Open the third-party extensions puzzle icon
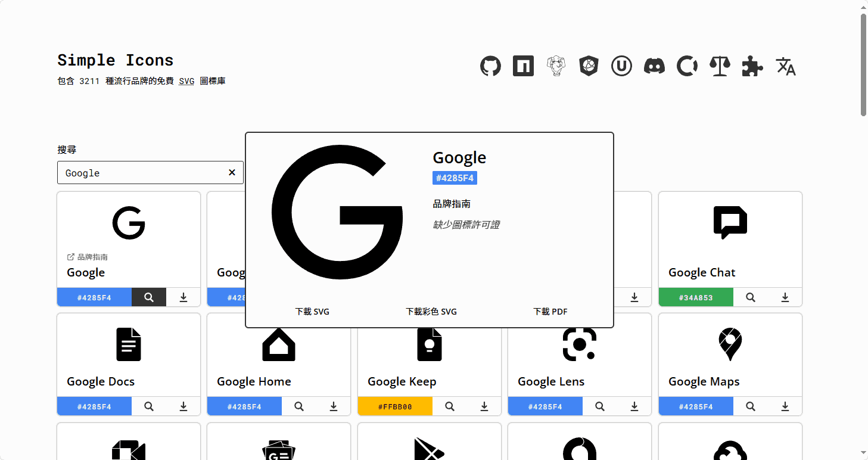The image size is (868, 460). pos(752,66)
